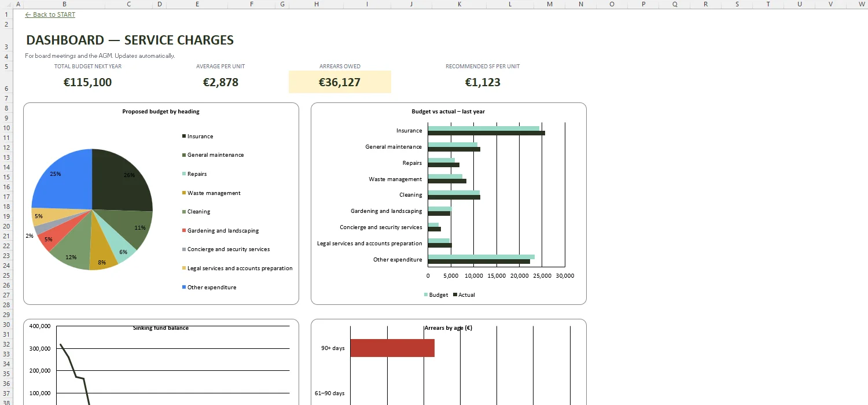Select the red 90+ days bar
Viewport: 868px width, 405px height.
click(x=392, y=348)
